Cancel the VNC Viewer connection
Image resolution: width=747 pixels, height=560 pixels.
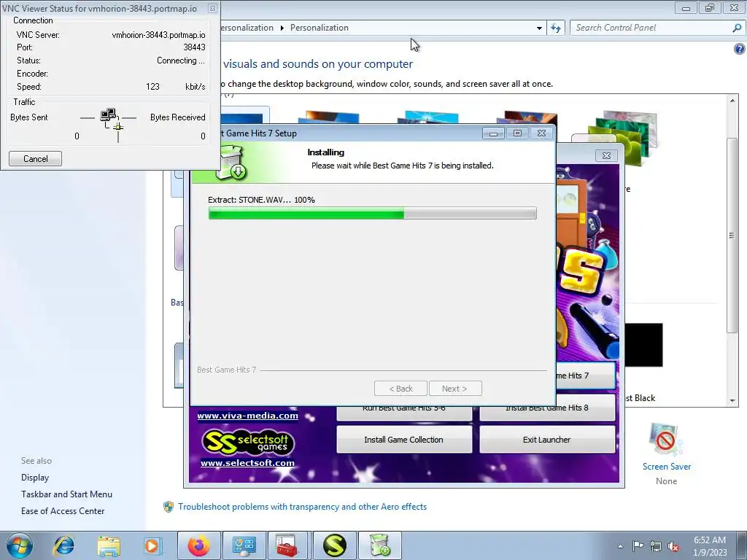click(35, 158)
